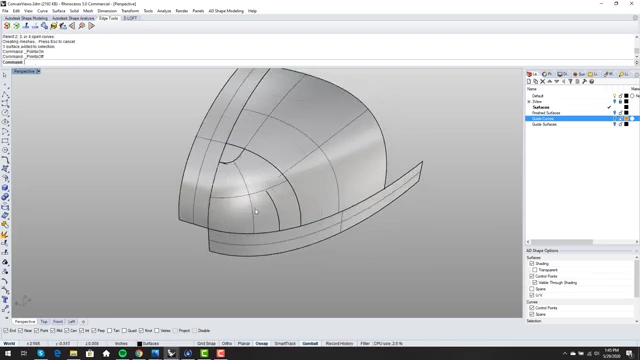Click the layer tools hammer icon

[584, 82]
